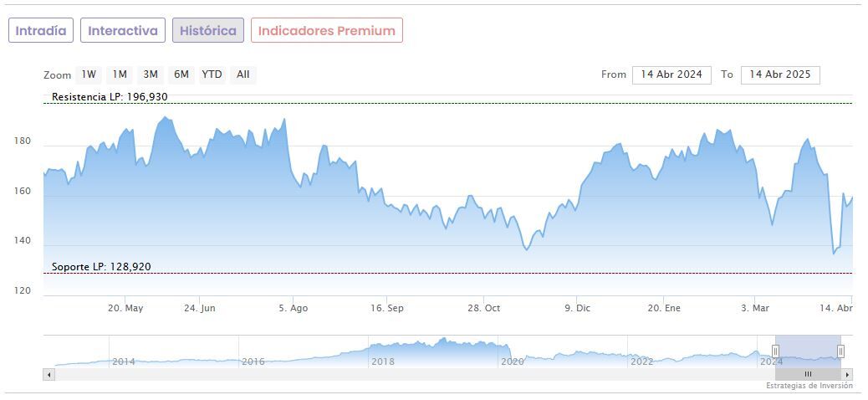Select the Histórica tab
This screenshot has width=868, height=400.
point(208,31)
